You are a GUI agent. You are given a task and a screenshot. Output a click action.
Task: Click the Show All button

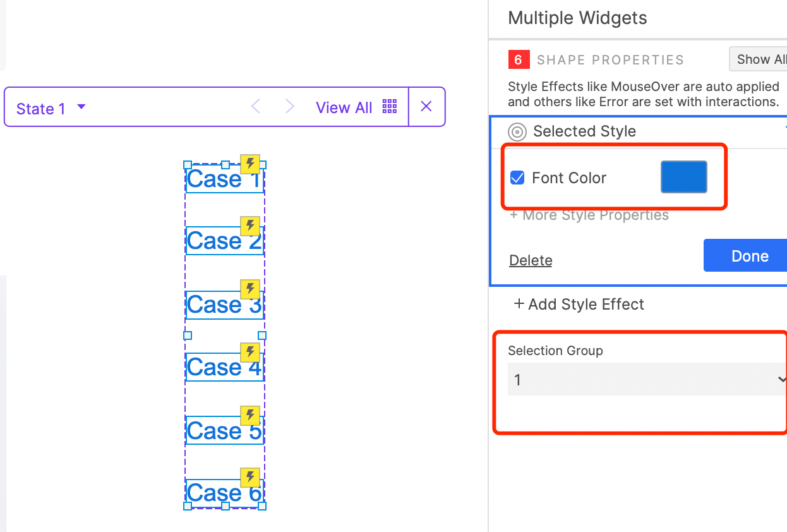pos(760,59)
